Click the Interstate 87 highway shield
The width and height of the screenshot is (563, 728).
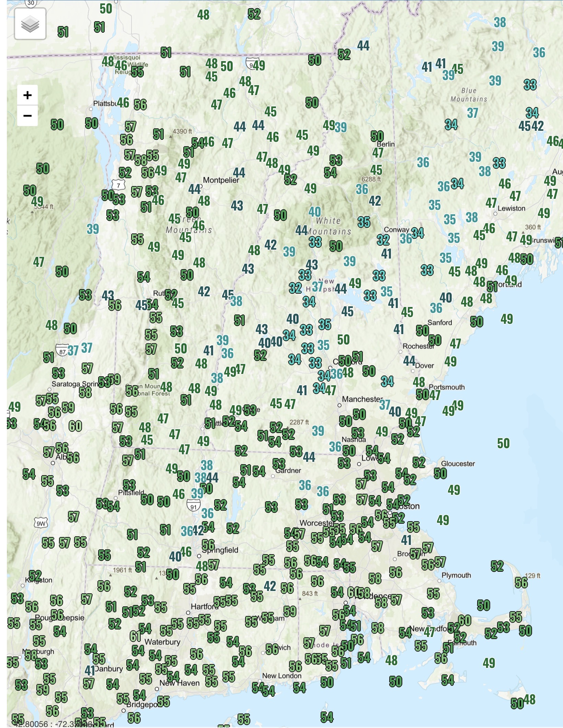click(x=62, y=351)
